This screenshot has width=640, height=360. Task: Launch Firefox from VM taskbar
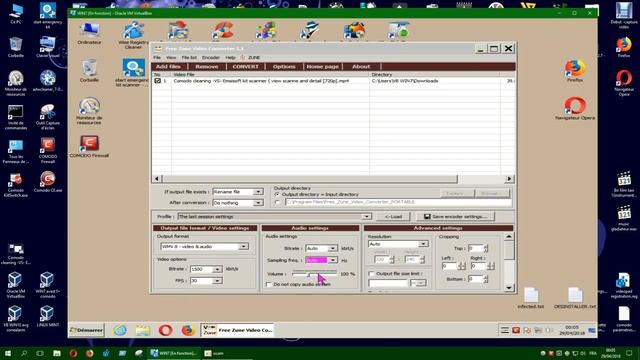point(188,330)
